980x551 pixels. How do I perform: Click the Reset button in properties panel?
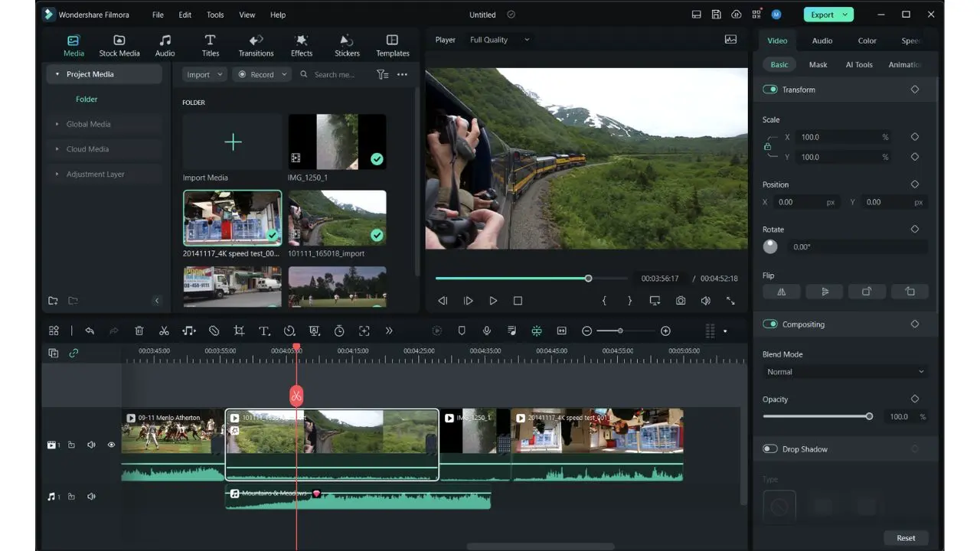tap(906, 538)
